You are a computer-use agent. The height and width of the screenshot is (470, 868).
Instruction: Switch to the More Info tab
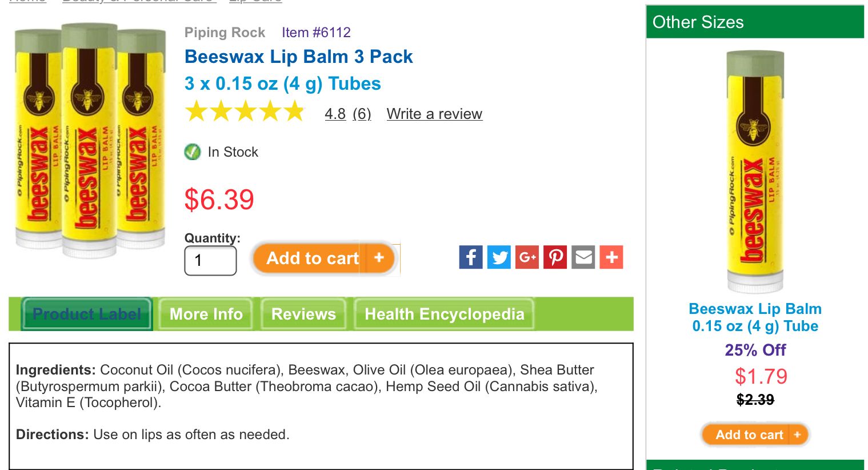click(x=206, y=314)
